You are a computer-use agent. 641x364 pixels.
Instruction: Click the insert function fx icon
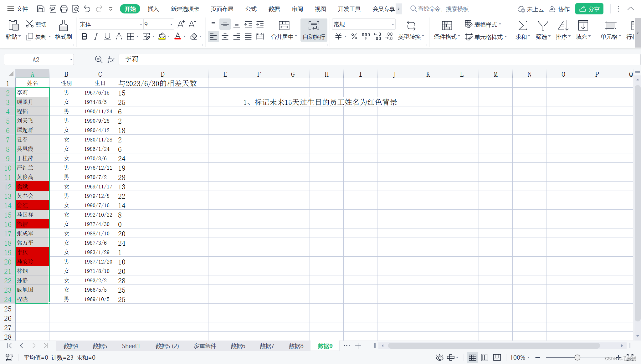click(111, 59)
